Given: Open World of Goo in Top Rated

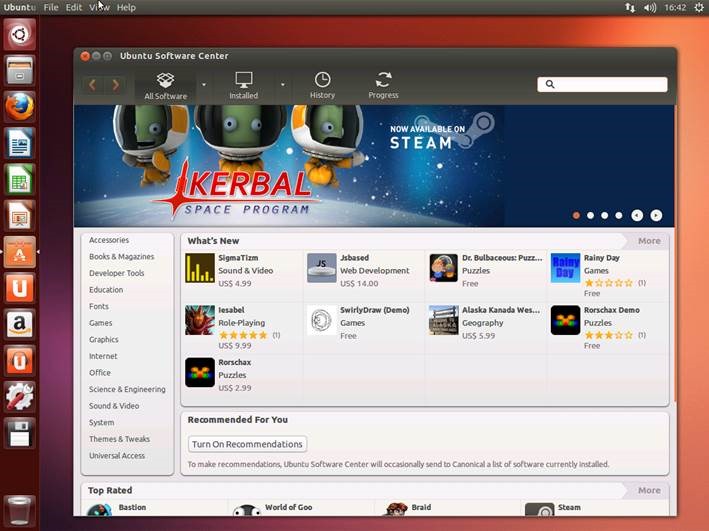Looking at the screenshot, I should (288, 507).
